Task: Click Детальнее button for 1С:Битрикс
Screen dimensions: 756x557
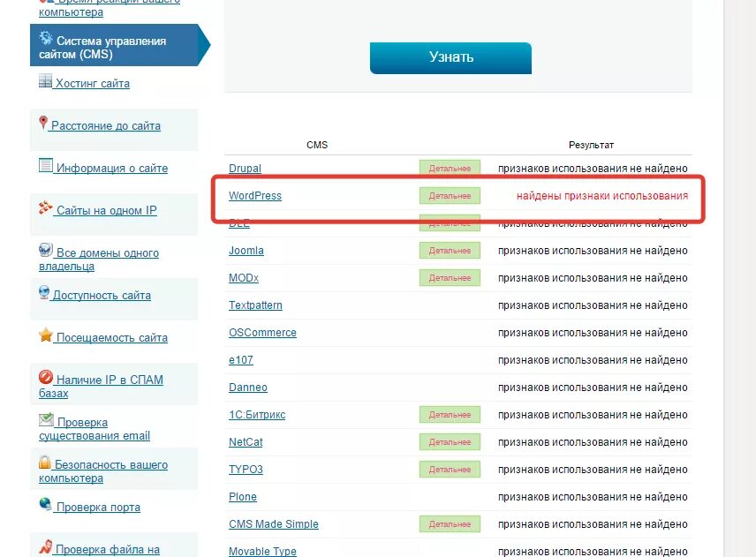Action: 450,415
